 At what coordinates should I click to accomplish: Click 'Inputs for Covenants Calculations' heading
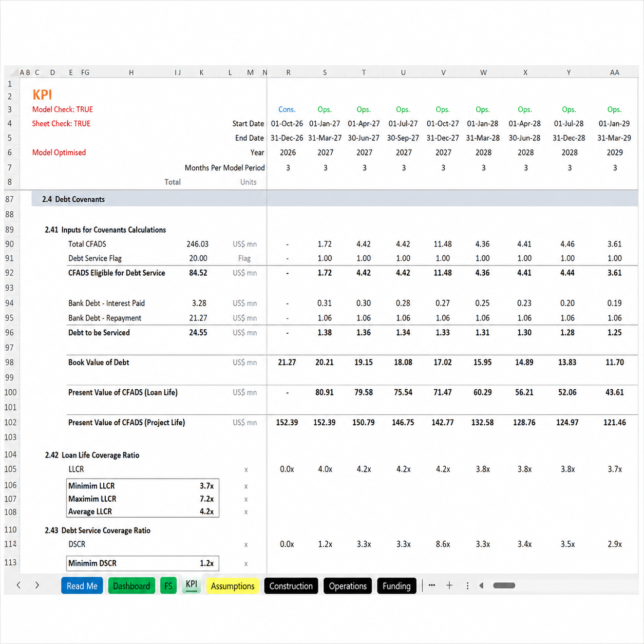113,230
